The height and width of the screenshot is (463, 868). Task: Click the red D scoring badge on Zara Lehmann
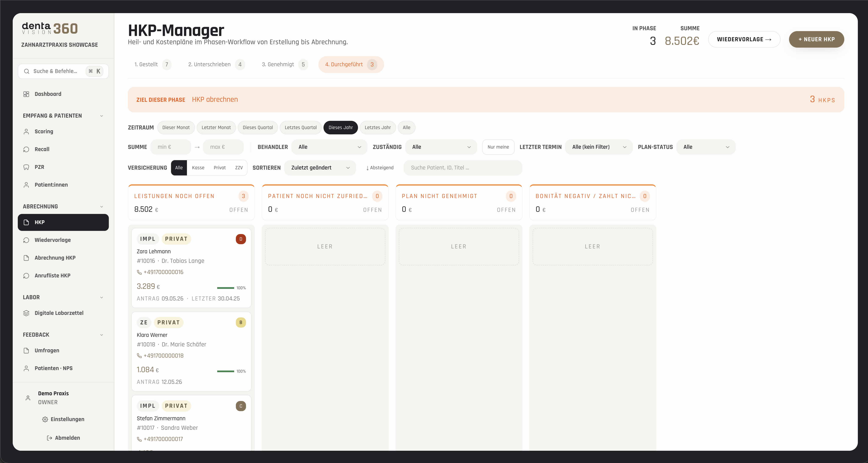click(240, 239)
